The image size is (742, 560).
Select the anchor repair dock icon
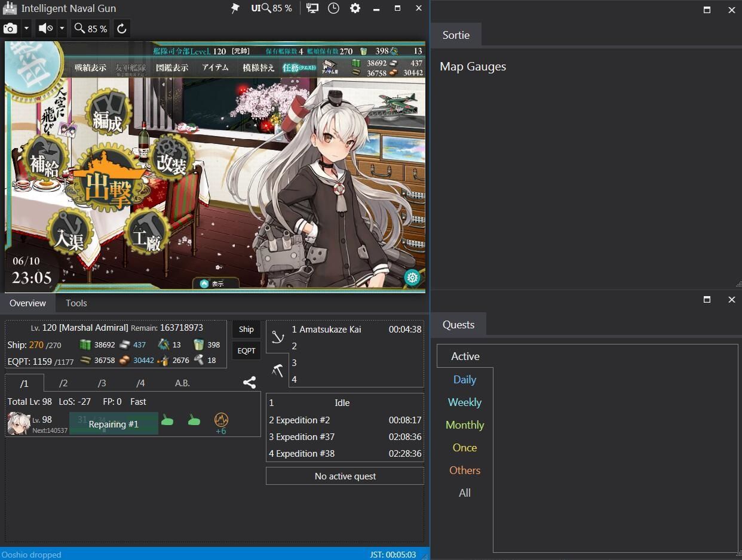coord(277,337)
